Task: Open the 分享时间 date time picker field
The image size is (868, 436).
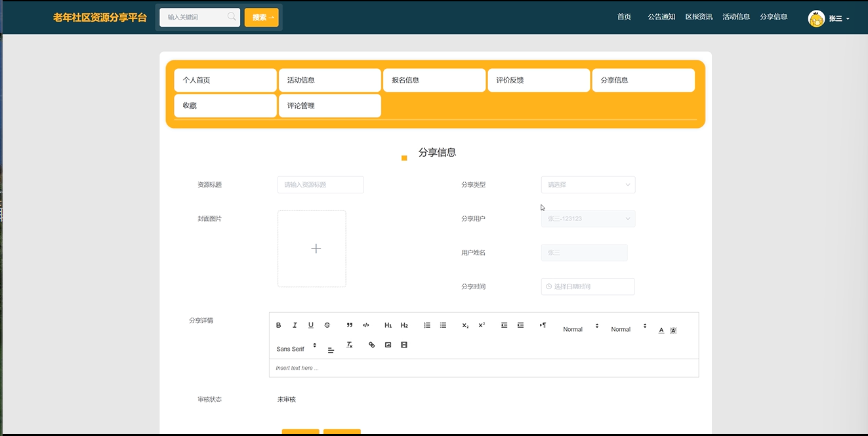Action: 588,287
